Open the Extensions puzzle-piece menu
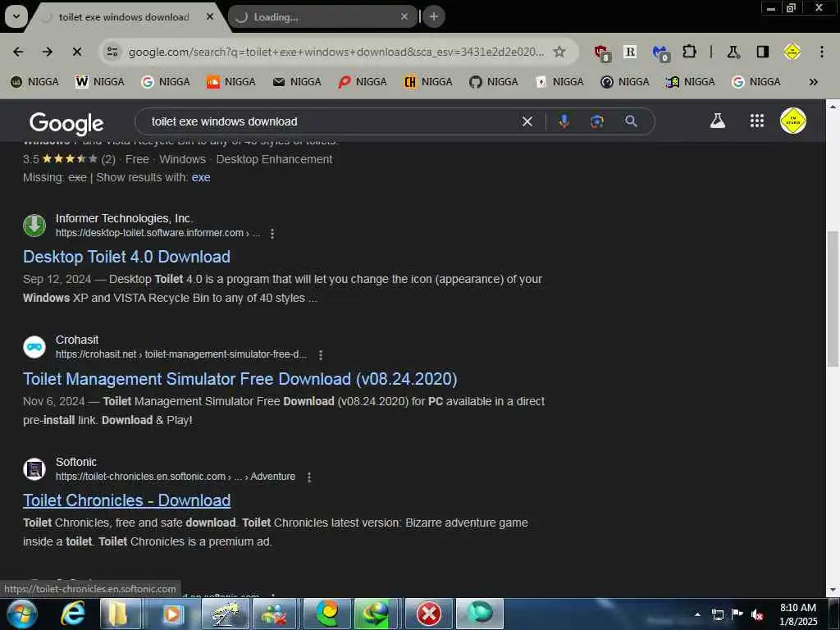 click(689, 52)
